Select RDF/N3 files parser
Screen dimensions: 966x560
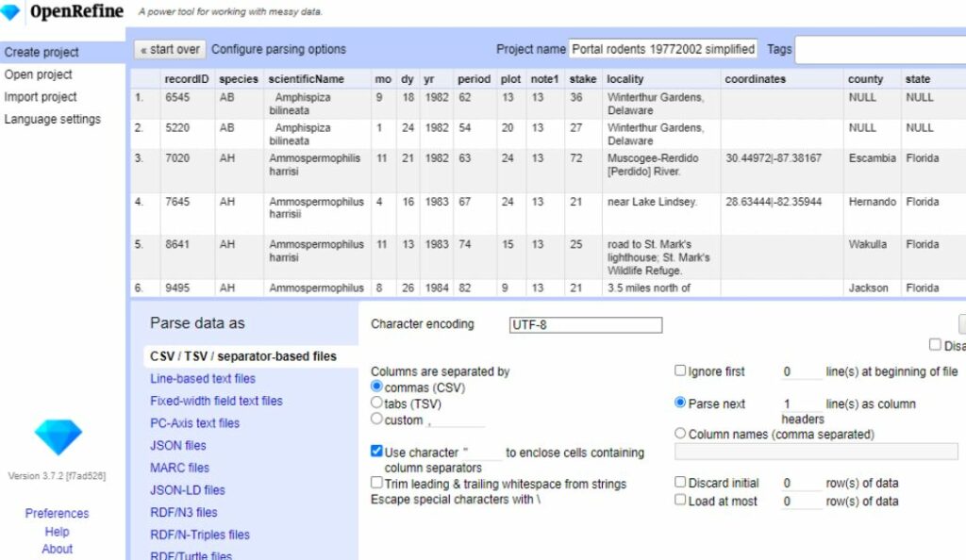[184, 513]
